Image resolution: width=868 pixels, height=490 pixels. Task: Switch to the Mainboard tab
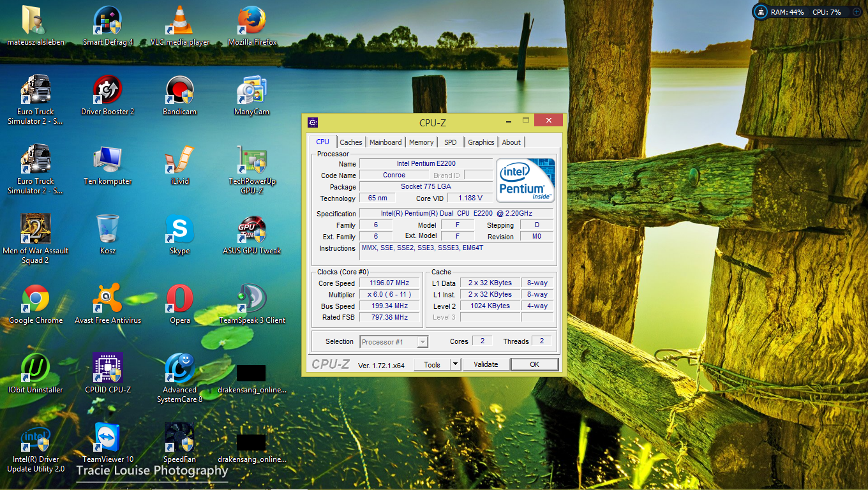(x=385, y=142)
